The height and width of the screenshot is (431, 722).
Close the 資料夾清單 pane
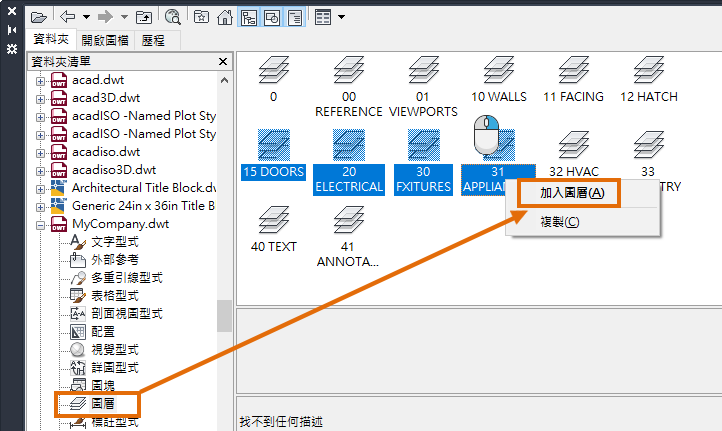pyautogui.click(x=223, y=61)
